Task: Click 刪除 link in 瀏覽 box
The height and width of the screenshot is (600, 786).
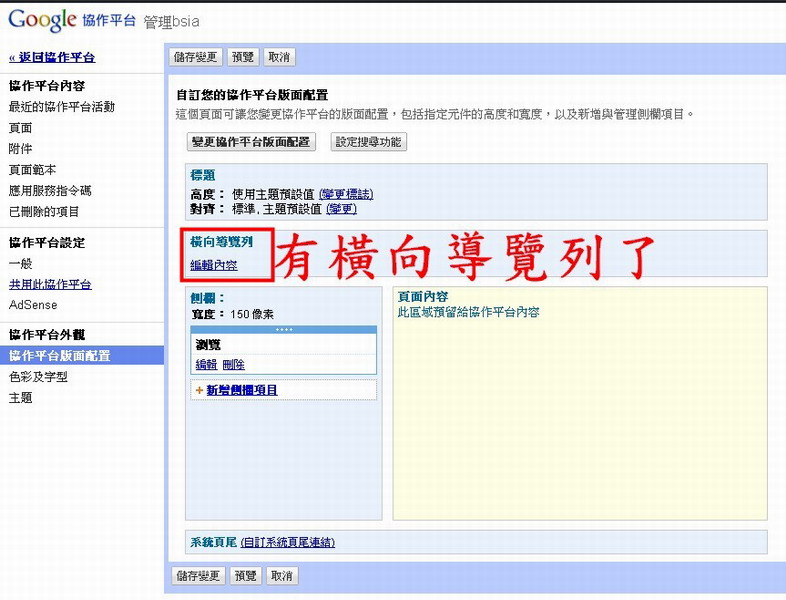Action: click(233, 364)
